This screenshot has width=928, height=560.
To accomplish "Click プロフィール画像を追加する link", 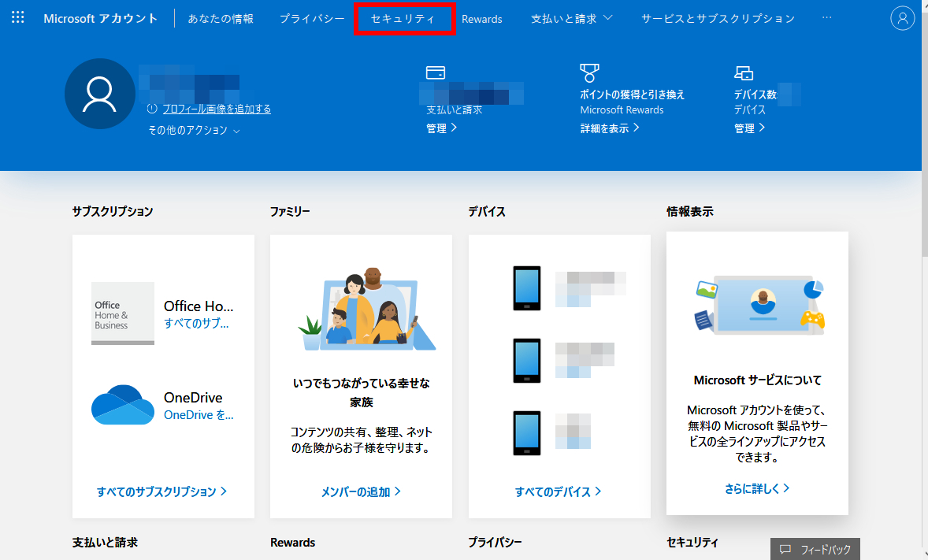I will click(x=217, y=109).
